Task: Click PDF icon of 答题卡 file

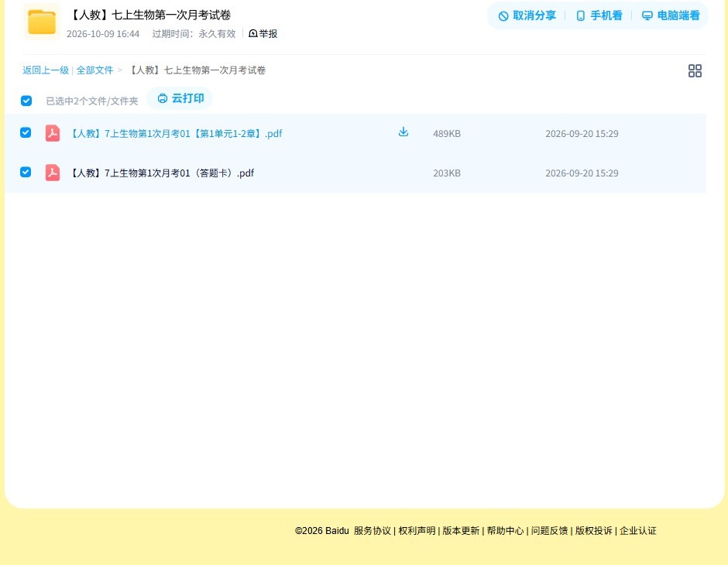Action: 53,173
